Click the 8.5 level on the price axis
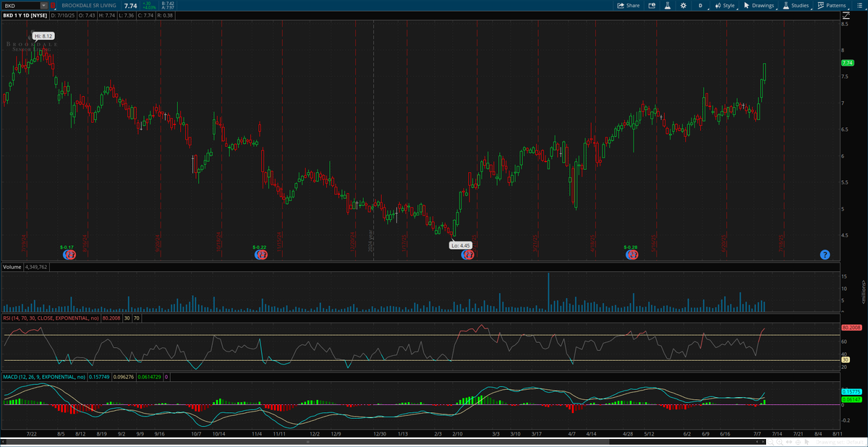The image size is (868, 447). [x=845, y=24]
